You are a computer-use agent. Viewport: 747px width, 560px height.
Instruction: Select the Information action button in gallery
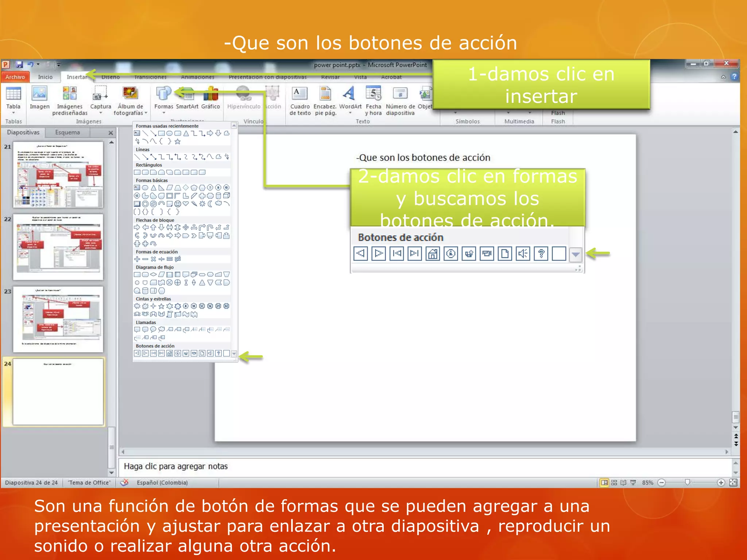pos(178,353)
